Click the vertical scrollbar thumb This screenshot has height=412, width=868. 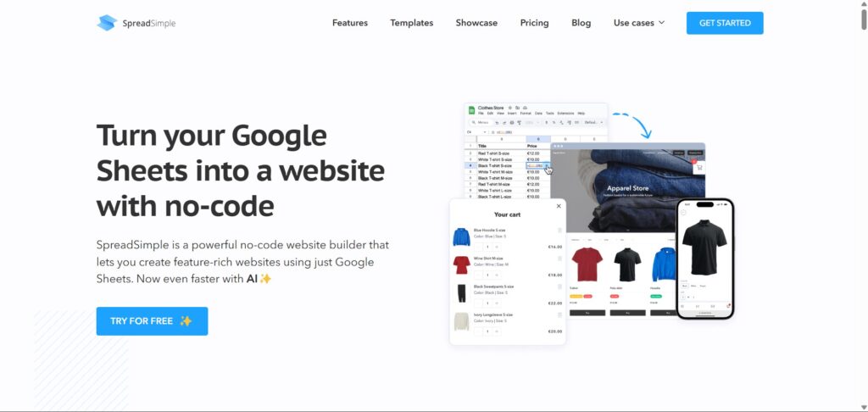(x=864, y=19)
